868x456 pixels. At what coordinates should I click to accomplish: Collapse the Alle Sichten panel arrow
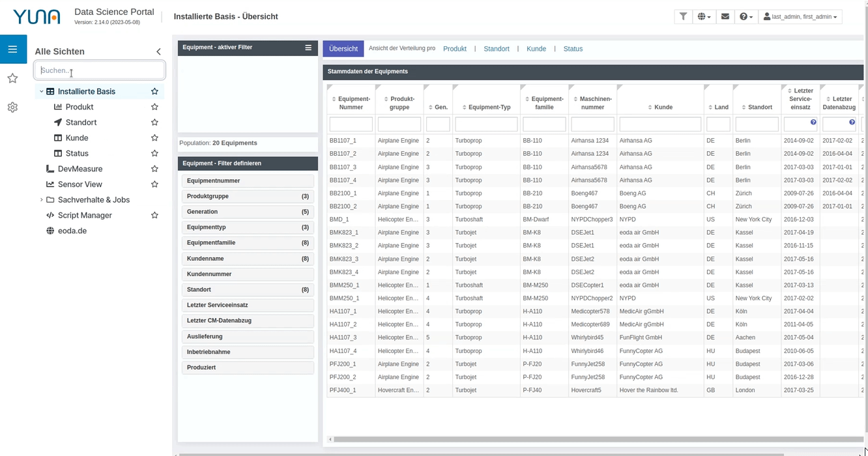pos(158,51)
